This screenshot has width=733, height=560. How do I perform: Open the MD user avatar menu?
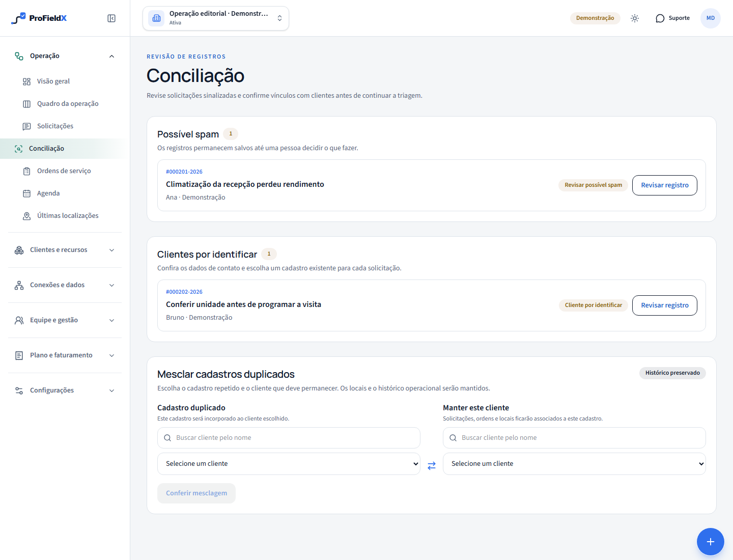click(711, 18)
